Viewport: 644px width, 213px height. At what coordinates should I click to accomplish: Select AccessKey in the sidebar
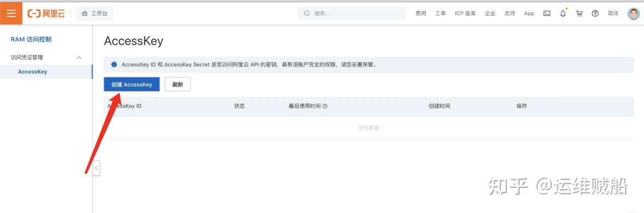32,72
